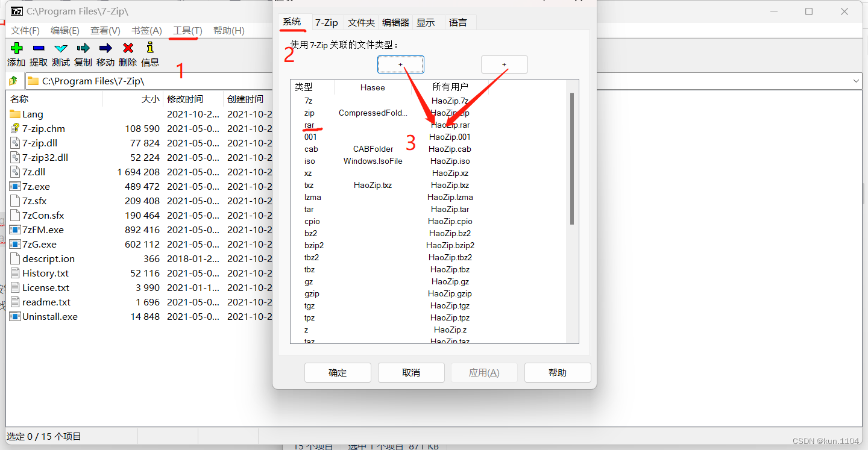This screenshot has height=450, width=868.
Task: Select the 7zFM.exe file icon
Action: click(x=15, y=230)
